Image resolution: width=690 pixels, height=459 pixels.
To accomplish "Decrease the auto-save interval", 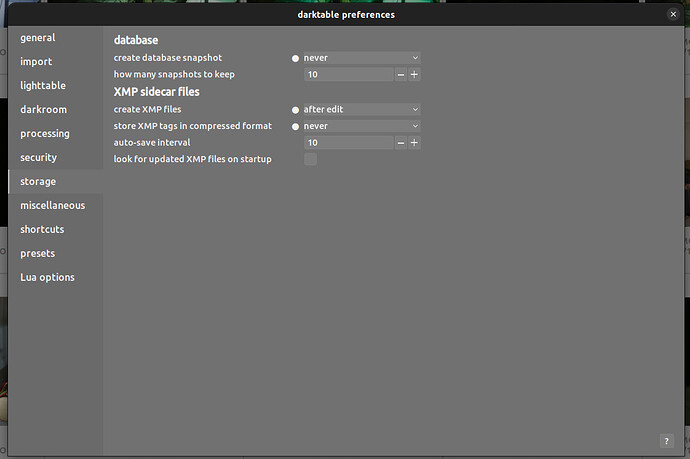I will click(x=401, y=143).
